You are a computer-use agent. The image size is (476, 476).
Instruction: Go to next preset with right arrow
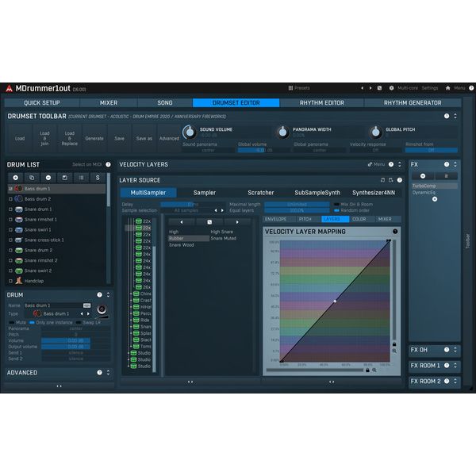pyautogui.click(x=370, y=88)
